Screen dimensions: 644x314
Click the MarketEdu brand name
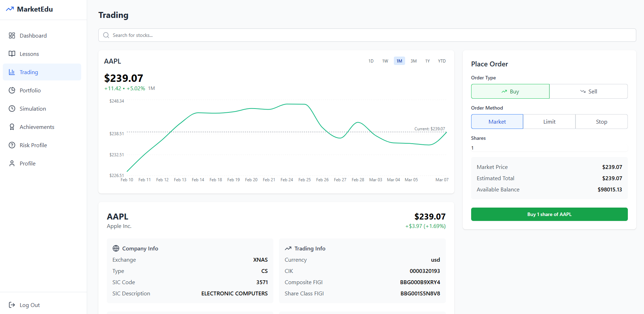pos(35,9)
